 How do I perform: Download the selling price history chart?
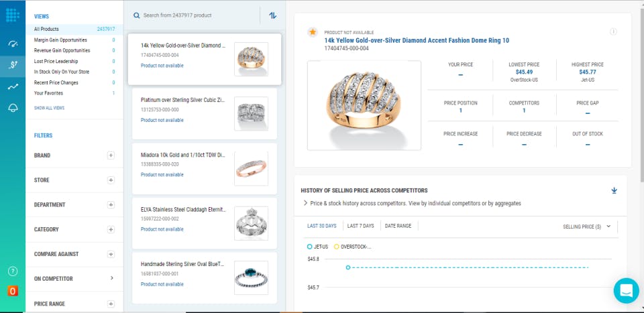coord(614,190)
